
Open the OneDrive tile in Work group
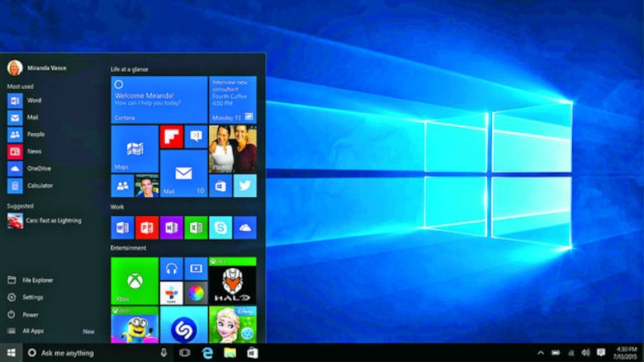(245, 228)
